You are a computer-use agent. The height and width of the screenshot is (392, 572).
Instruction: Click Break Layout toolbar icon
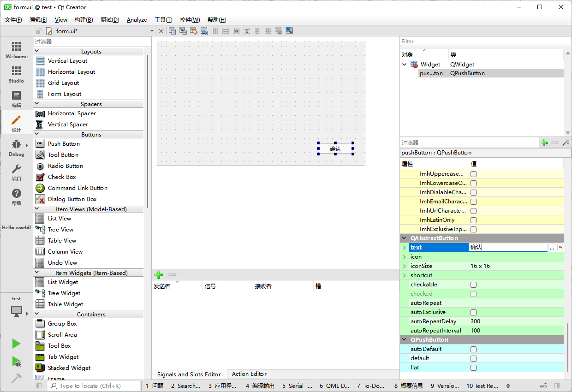point(278,31)
